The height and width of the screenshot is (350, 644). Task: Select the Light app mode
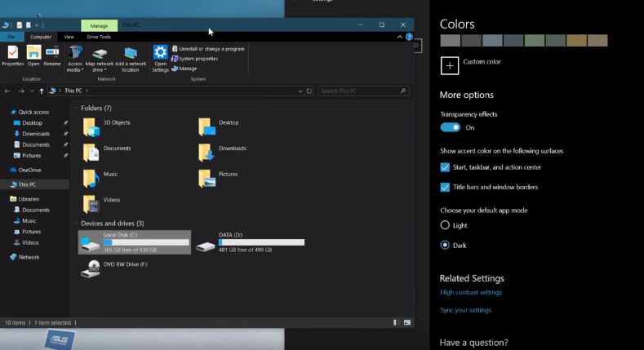(445, 225)
